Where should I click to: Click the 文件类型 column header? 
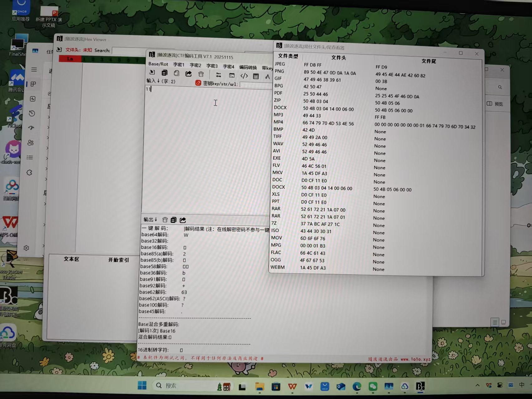point(288,56)
